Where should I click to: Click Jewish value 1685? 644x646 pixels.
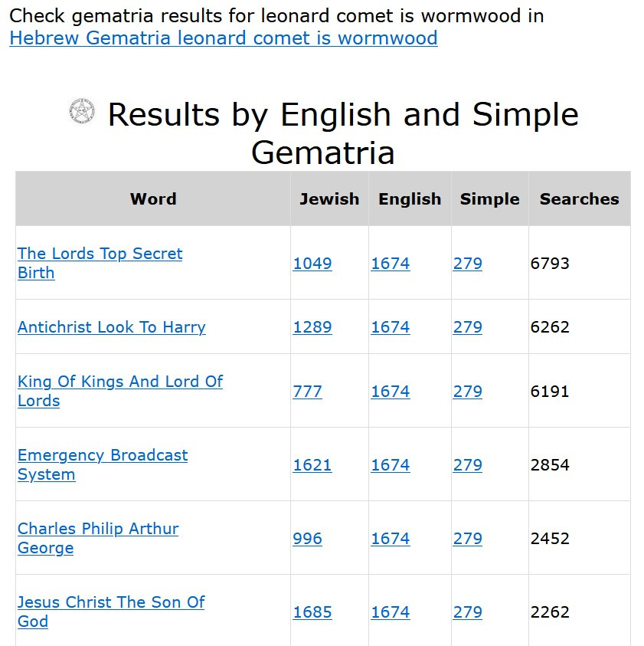click(312, 612)
